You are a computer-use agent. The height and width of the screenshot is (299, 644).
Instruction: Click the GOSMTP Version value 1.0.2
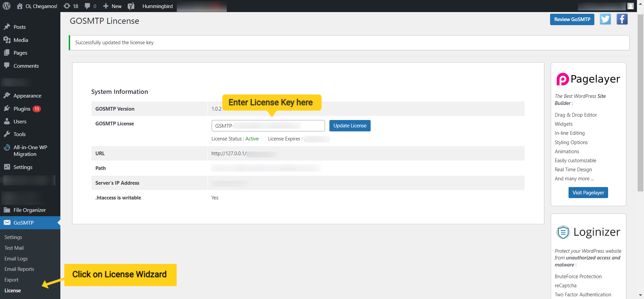[x=216, y=109]
